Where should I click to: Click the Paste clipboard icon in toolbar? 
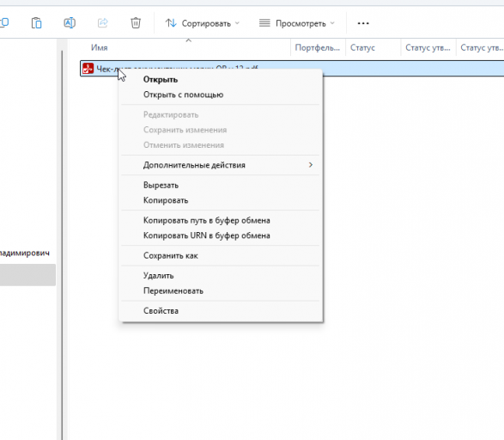tap(36, 23)
